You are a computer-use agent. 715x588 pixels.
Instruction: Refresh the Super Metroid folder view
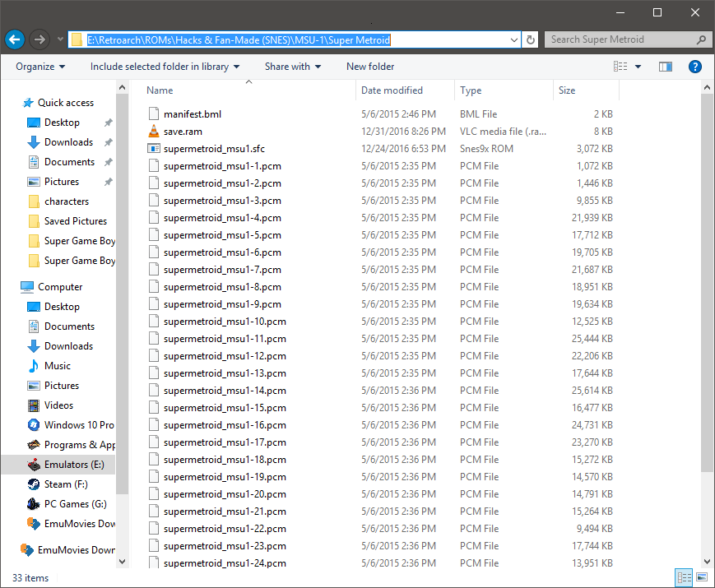[531, 39]
